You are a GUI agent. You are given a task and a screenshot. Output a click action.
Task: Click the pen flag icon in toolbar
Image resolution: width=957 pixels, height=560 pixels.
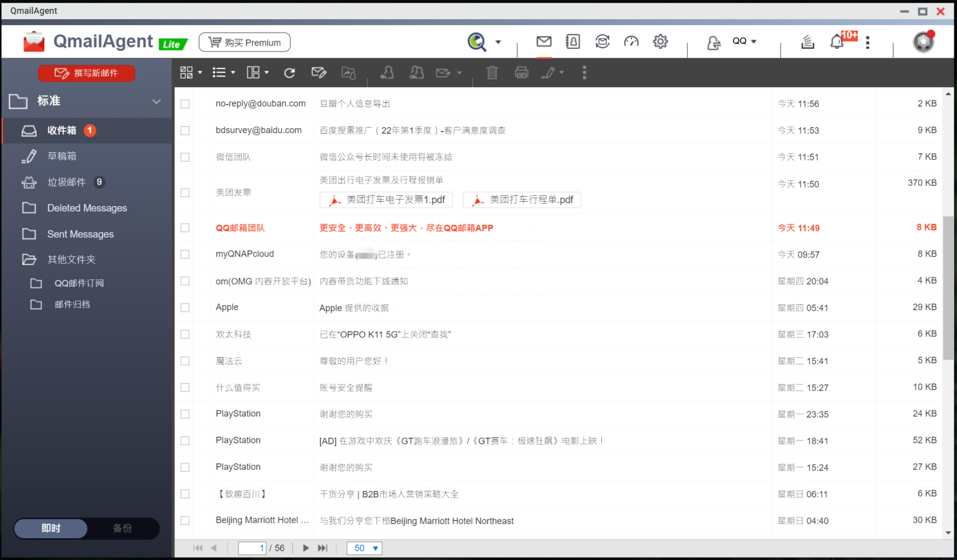pos(548,72)
